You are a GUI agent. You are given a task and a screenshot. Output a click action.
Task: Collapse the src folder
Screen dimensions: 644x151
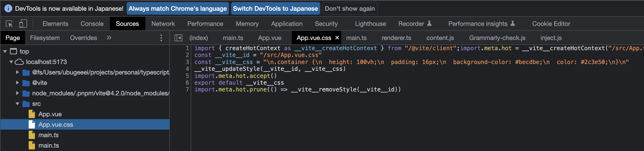(x=17, y=104)
